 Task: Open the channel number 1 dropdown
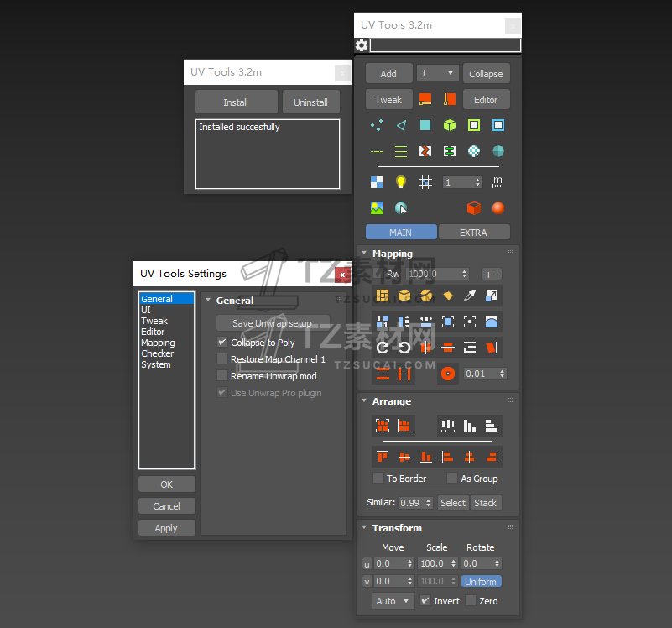pyautogui.click(x=438, y=73)
